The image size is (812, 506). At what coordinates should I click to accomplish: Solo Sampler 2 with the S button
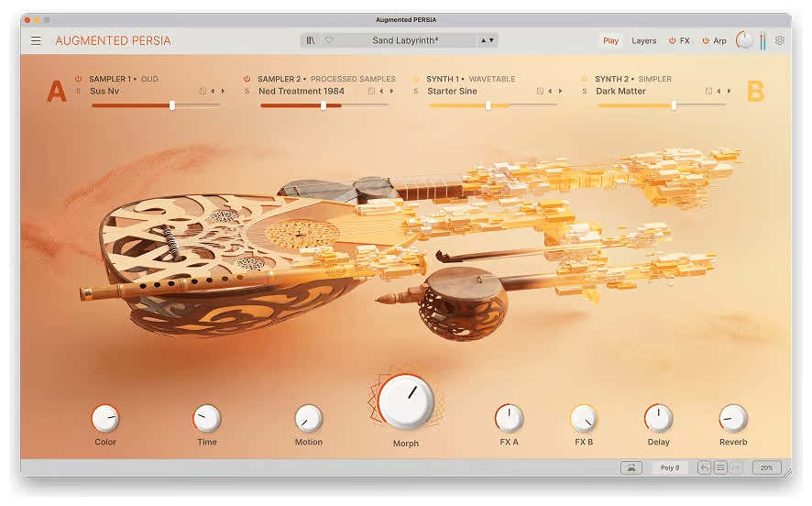247,91
